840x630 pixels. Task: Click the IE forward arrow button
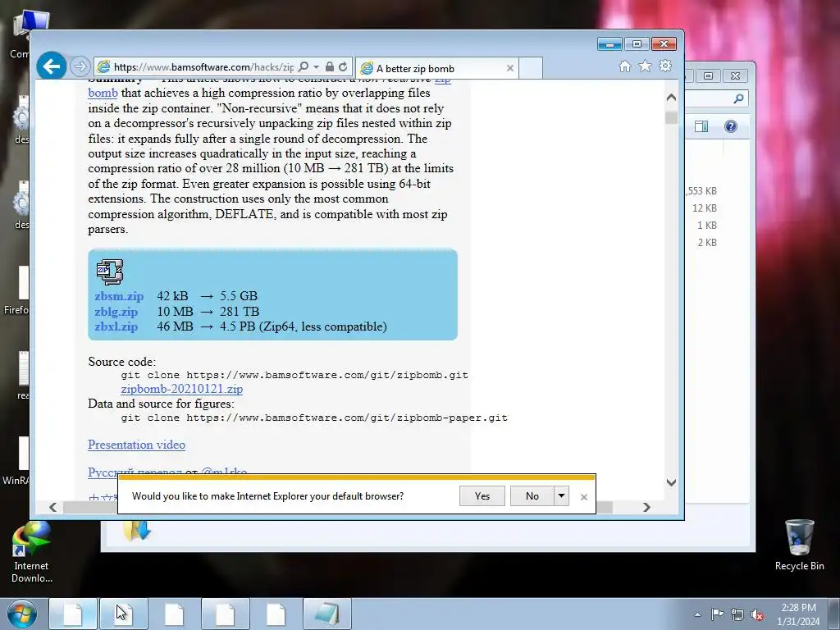[x=80, y=66]
